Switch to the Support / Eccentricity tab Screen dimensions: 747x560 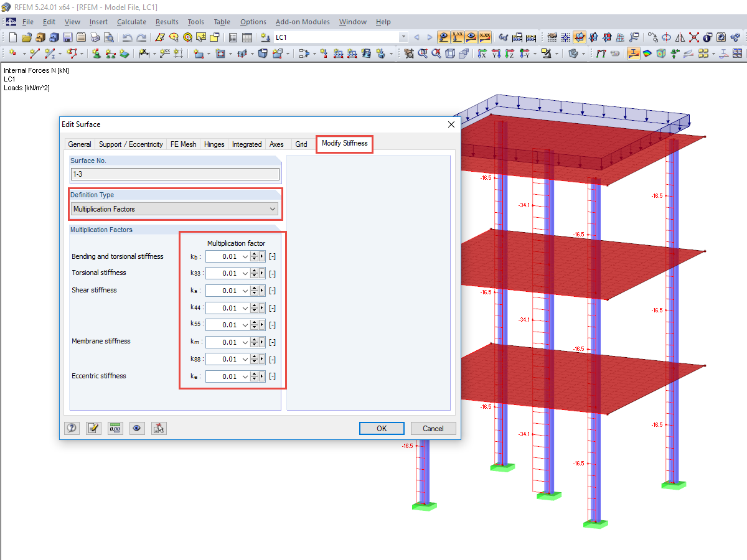tap(131, 144)
